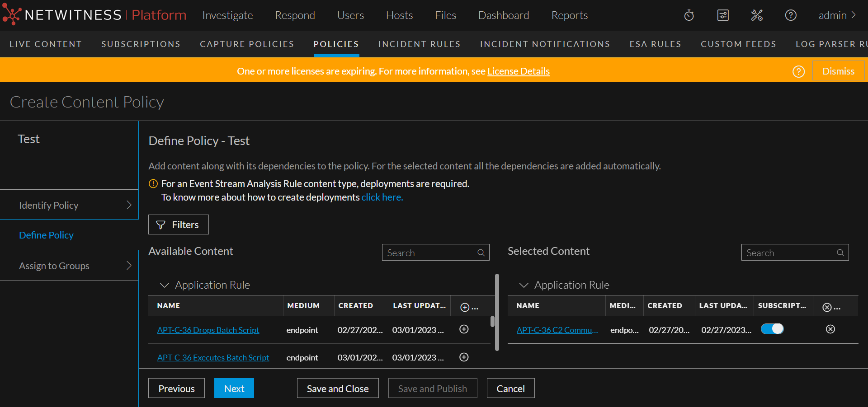Open the jobs stopwatch icon in header

689,15
